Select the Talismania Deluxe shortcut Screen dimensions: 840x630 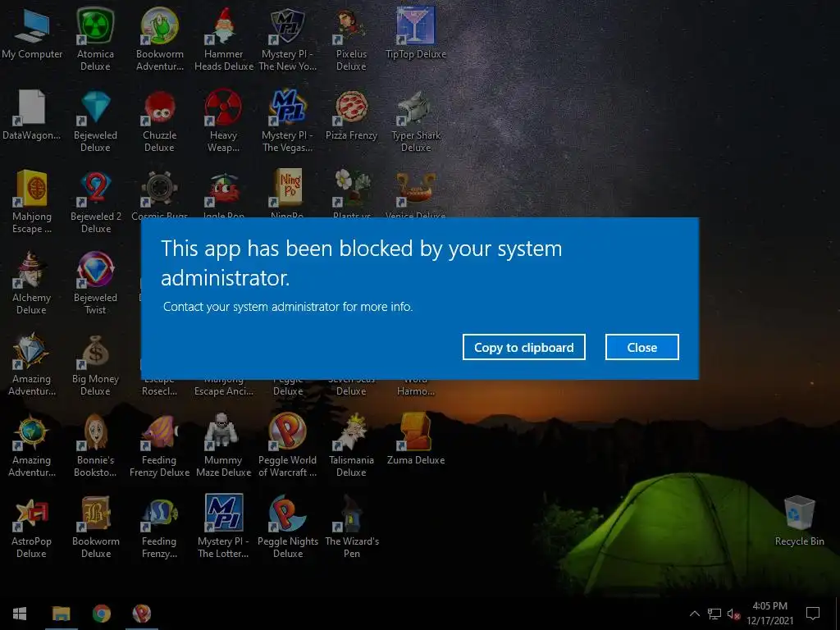(x=351, y=445)
